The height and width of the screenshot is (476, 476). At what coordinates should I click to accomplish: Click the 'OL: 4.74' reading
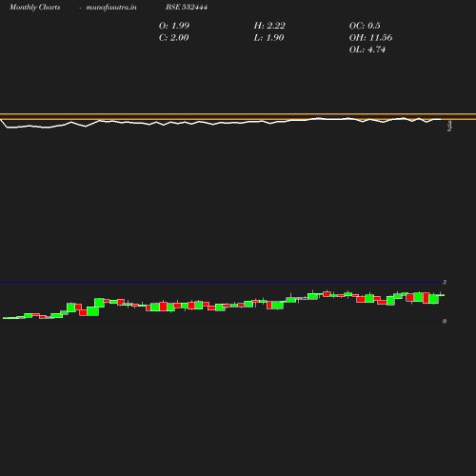point(367,50)
